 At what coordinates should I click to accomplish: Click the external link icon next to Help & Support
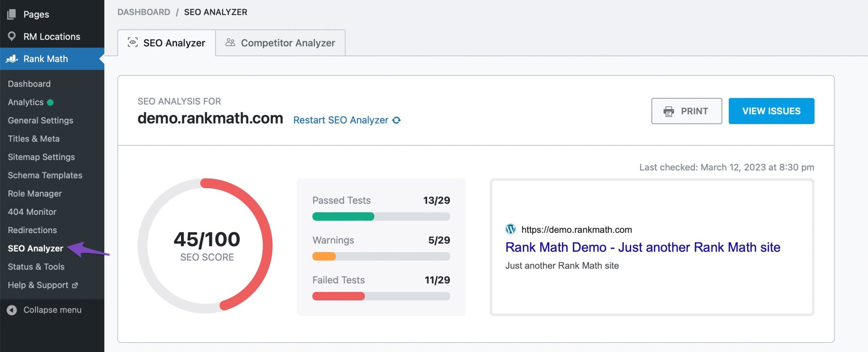75,285
